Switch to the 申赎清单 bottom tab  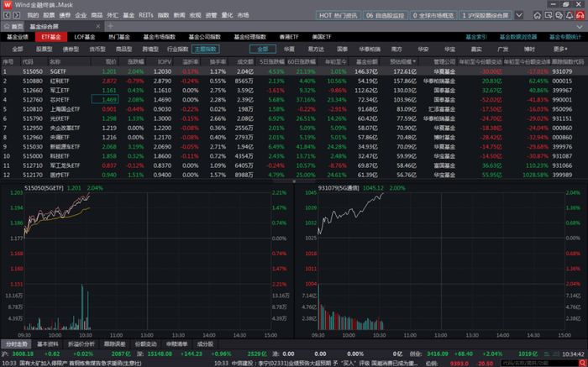tap(177, 343)
